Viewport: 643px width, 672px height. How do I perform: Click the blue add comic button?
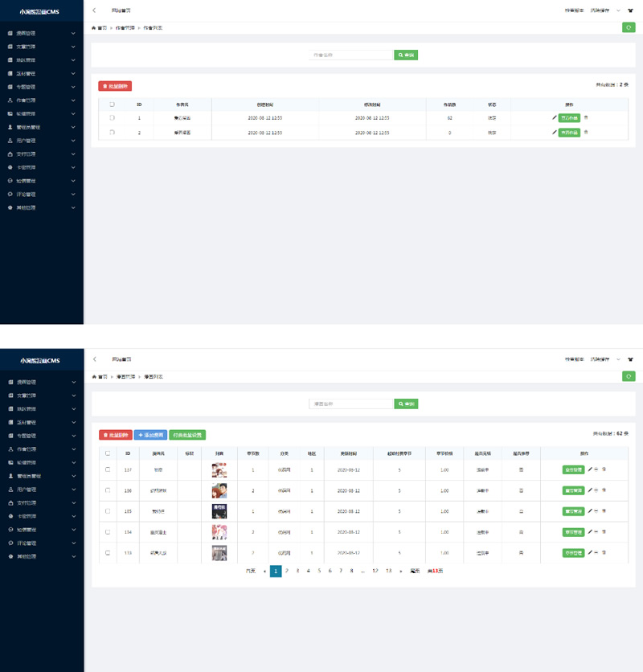coord(150,435)
